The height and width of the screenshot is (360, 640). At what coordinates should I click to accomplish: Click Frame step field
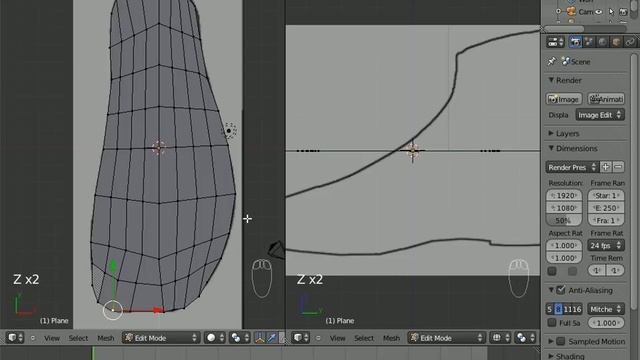pyautogui.click(x=606, y=220)
